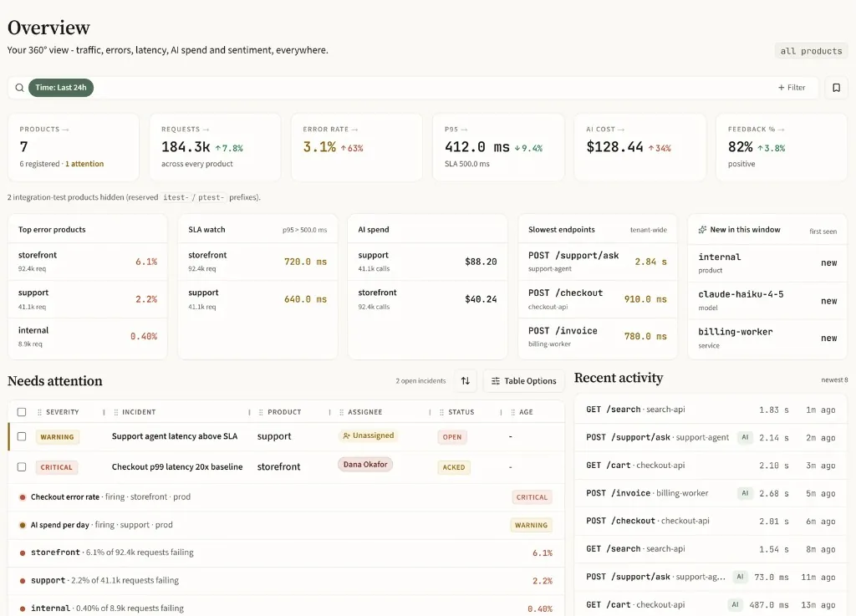Image resolution: width=856 pixels, height=616 pixels.
Task: Open GET /search 8m ago activity
Action: click(711, 549)
